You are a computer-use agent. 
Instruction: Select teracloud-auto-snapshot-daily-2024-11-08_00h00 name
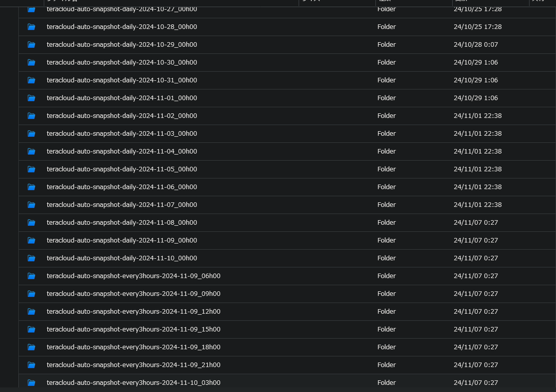pos(122,223)
